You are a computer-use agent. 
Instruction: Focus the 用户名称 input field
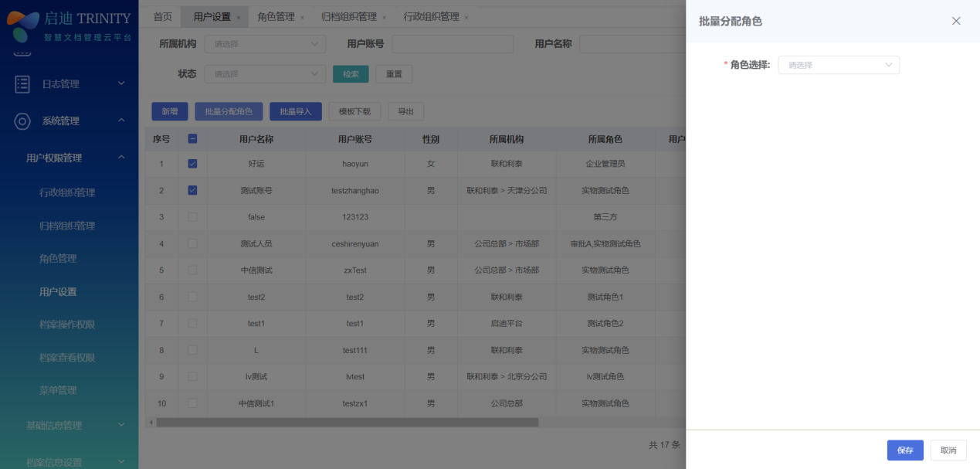tap(632, 44)
